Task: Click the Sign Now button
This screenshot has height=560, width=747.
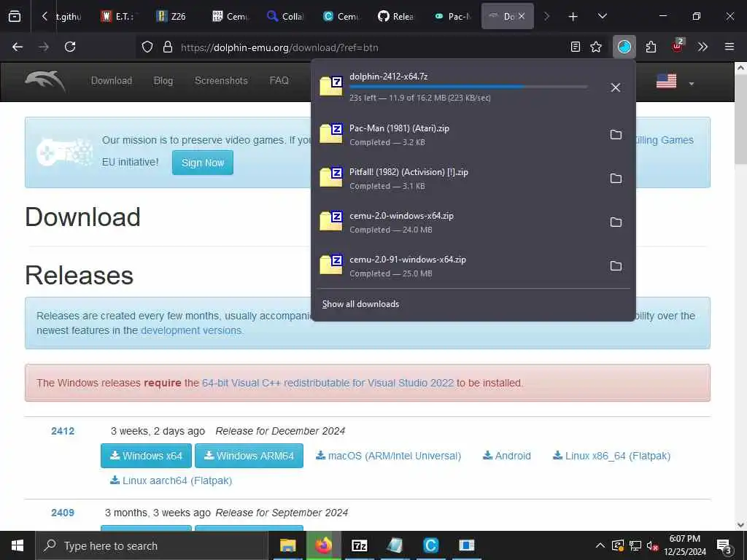Action: pyautogui.click(x=203, y=163)
